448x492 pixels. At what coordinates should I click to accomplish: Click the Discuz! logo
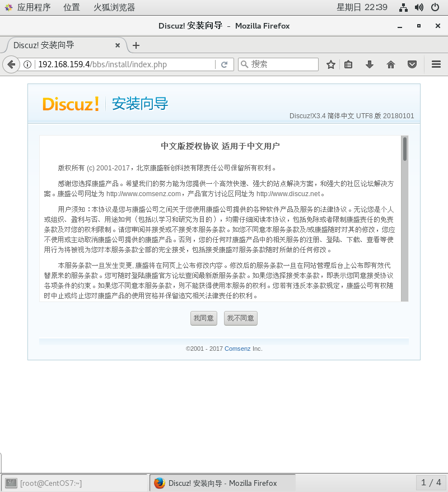[71, 104]
